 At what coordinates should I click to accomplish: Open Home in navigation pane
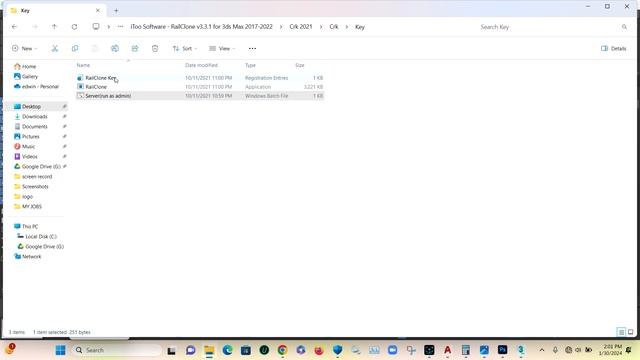pyautogui.click(x=25, y=67)
